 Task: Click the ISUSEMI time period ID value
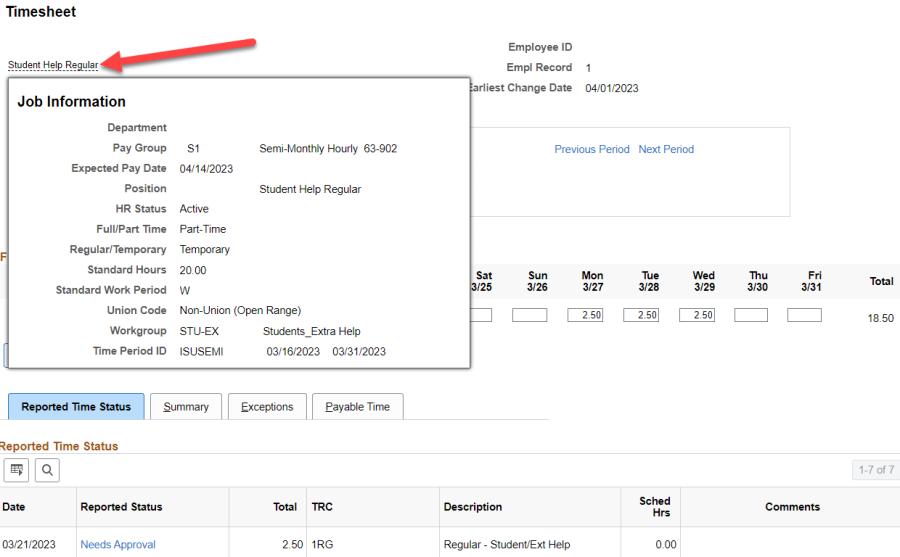(x=201, y=351)
